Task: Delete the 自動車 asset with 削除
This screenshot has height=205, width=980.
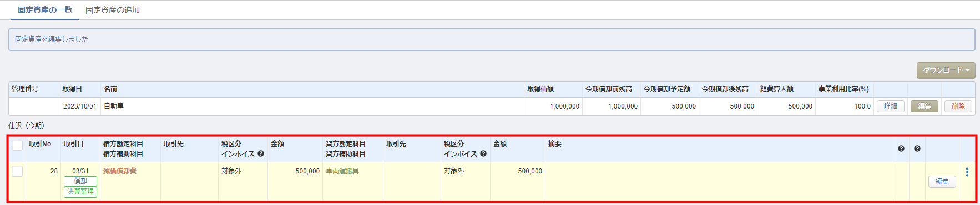Action: [958, 106]
